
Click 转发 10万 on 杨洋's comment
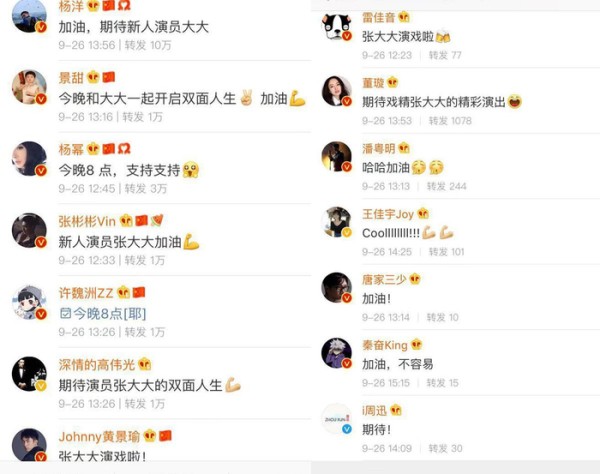148,45
